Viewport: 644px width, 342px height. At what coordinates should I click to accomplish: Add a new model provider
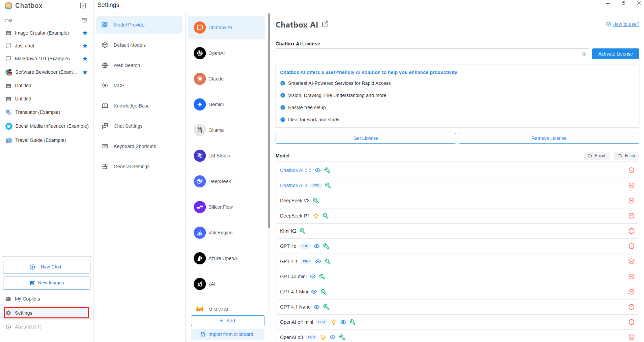point(227,321)
